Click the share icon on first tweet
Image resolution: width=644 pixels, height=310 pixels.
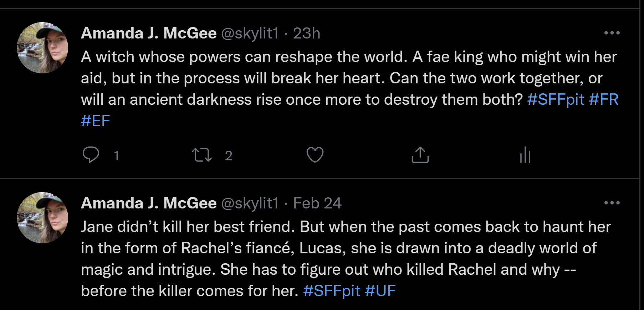pyautogui.click(x=420, y=155)
